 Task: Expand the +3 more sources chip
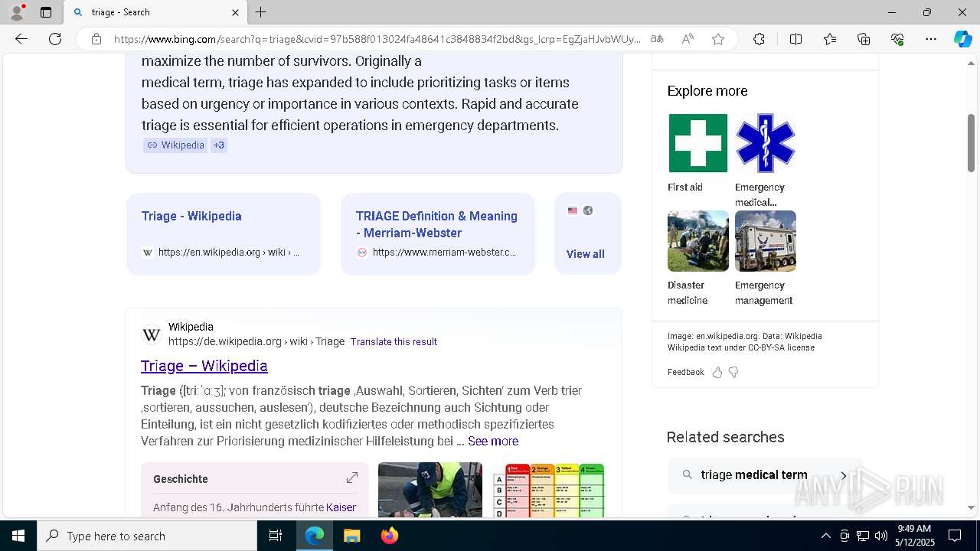pos(218,145)
